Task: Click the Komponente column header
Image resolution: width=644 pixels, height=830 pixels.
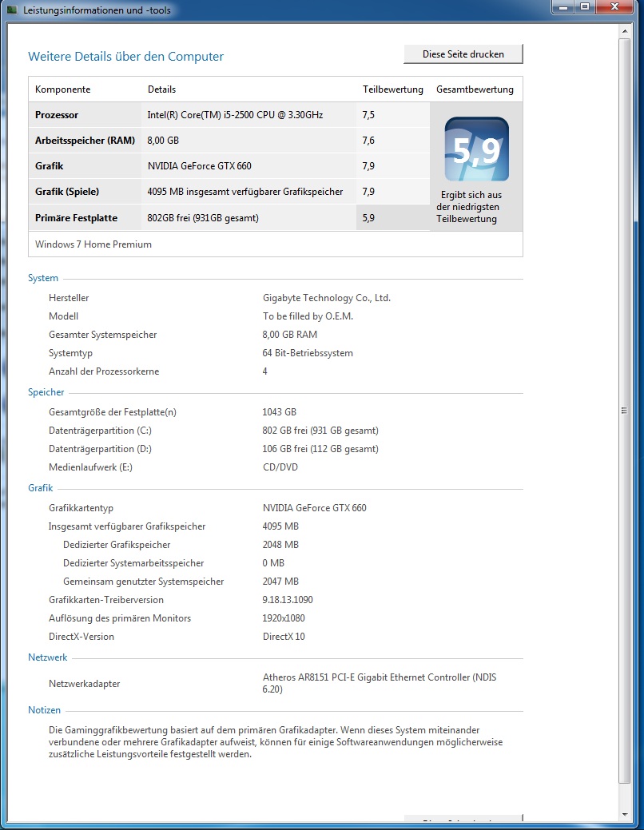Action: pos(62,89)
